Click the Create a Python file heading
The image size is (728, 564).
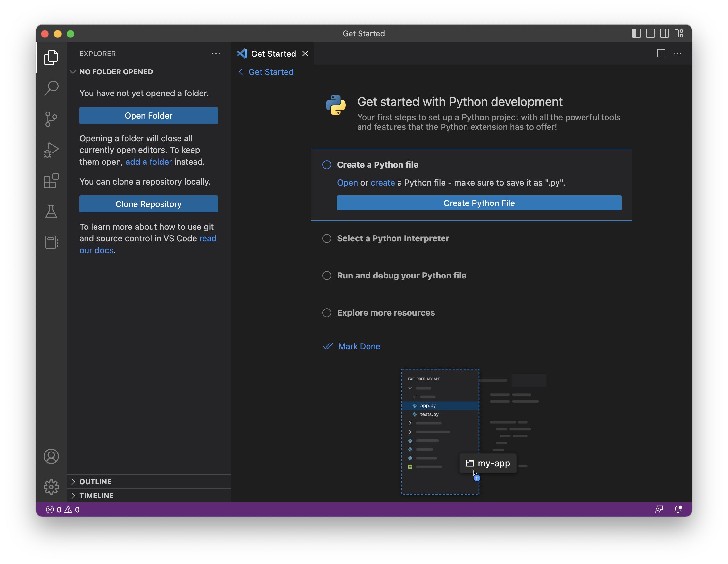click(x=377, y=165)
